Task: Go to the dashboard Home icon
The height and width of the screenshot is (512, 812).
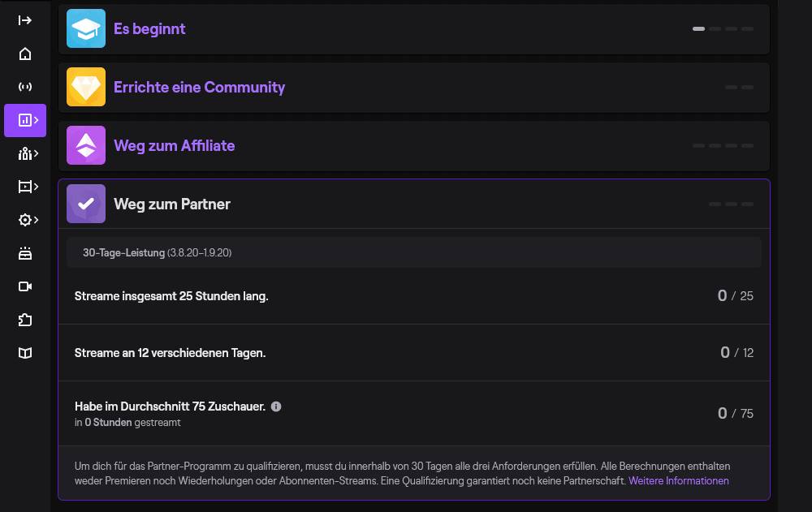Action: (x=24, y=54)
